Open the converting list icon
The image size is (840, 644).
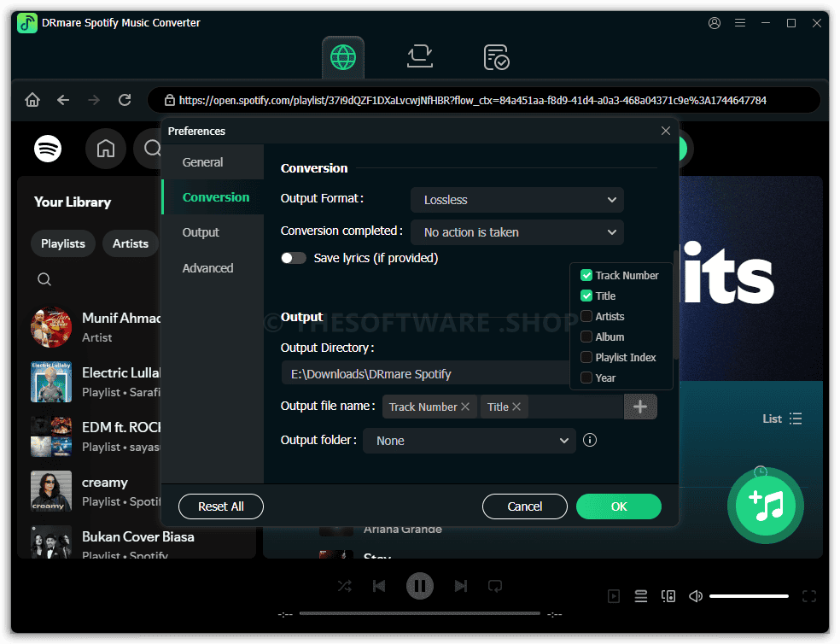419,56
